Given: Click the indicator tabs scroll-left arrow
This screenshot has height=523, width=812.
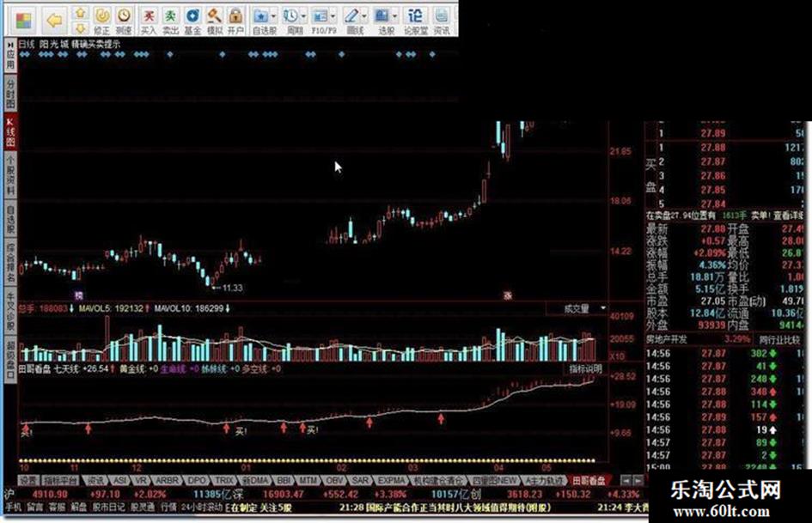Looking at the screenshot, I should coord(626,481).
